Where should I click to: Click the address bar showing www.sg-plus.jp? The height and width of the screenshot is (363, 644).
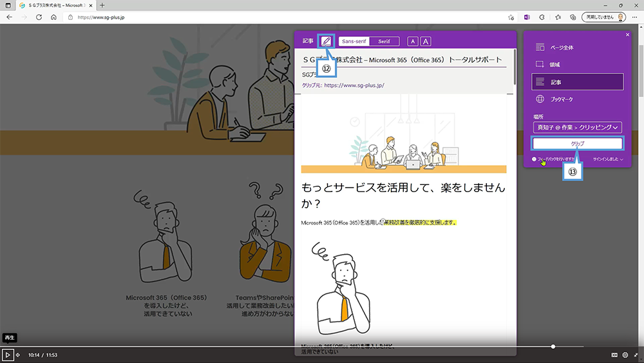(287, 17)
